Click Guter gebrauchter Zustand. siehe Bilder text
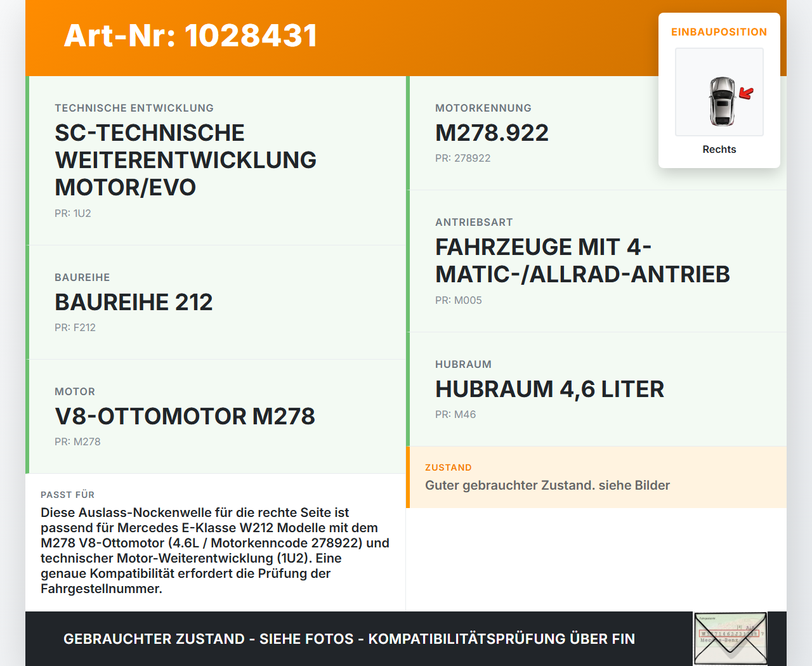812x666 pixels. 547,485
